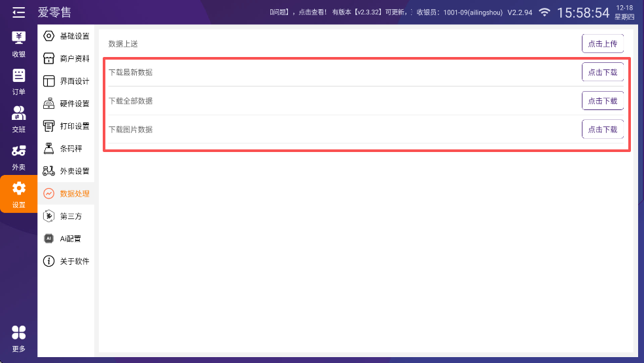Open the 更多 four-leaf icon
644x363 pixels.
point(18,333)
